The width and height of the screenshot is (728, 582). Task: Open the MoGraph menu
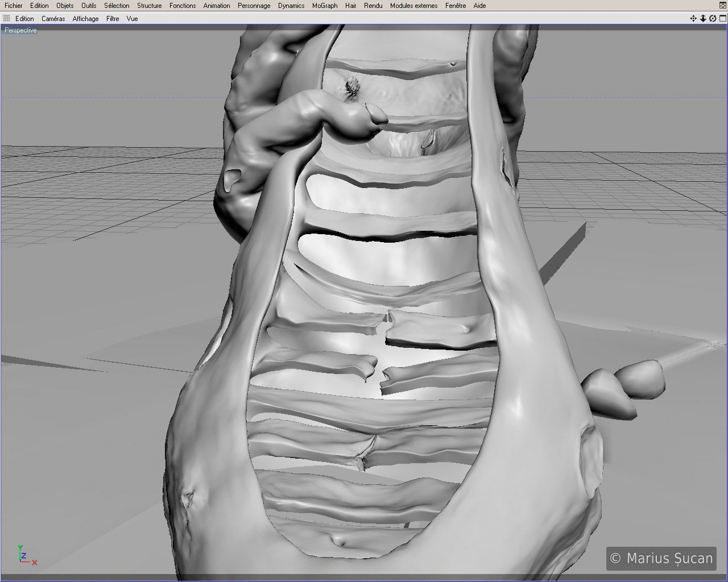pyautogui.click(x=325, y=6)
